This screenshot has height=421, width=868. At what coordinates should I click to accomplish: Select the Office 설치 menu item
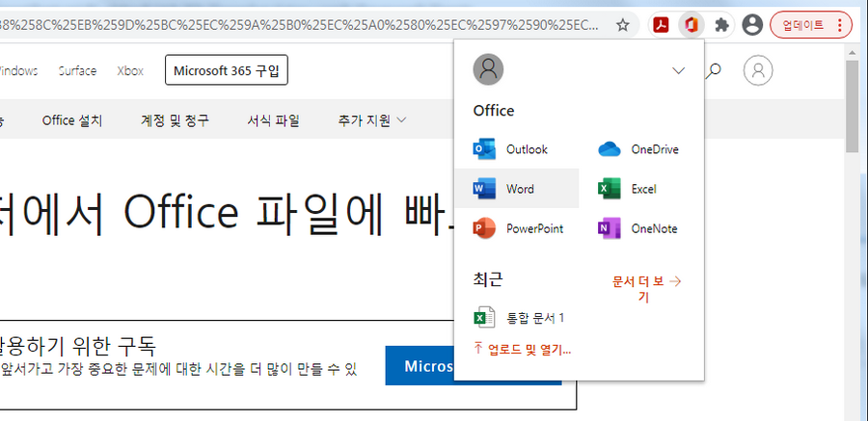point(72,120)
